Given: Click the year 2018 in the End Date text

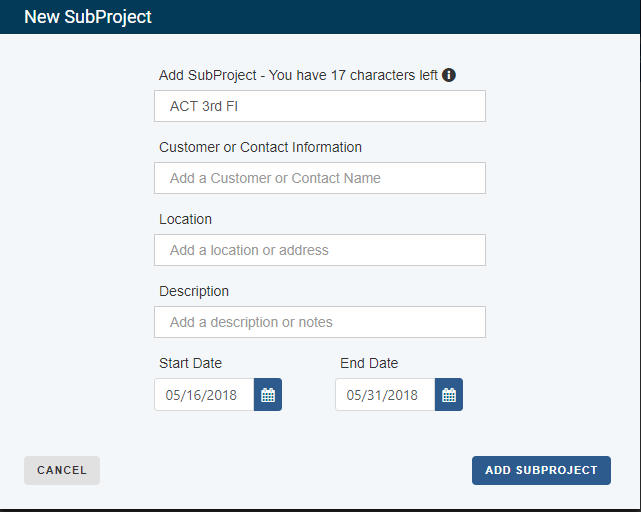Looking at the screenshot, I should pos(402,395).
